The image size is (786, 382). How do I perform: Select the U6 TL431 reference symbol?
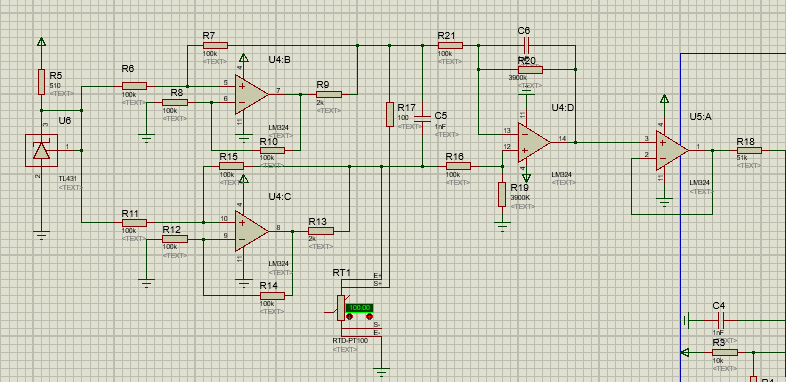coord(42,150)
